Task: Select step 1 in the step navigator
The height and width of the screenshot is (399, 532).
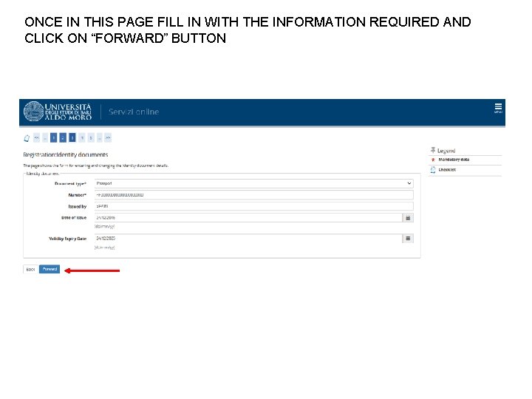Action: 53,137
